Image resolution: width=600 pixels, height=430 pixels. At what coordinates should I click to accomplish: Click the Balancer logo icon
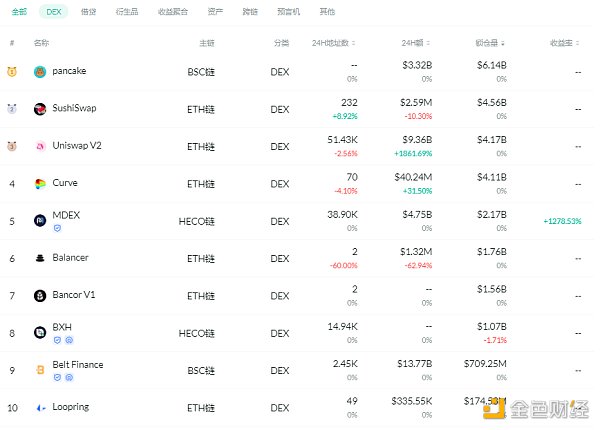click(40, 258)
